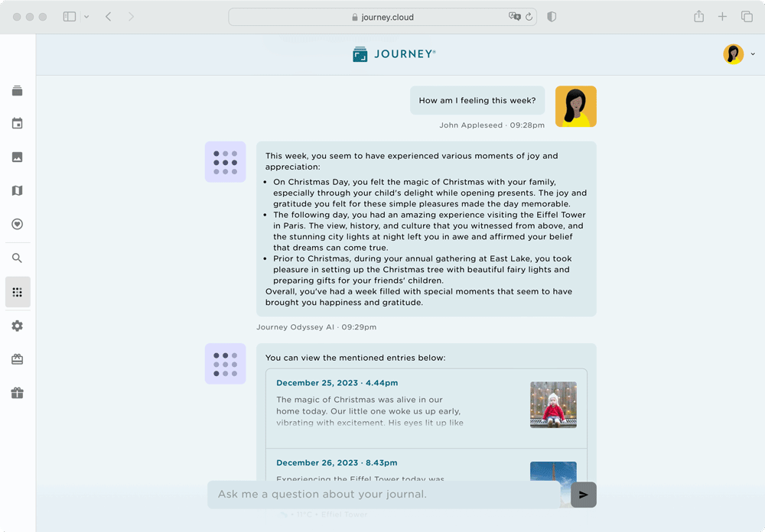Open Journey settings
The width and height of the screenshot is (765, 532).
(x=17, y=325)
